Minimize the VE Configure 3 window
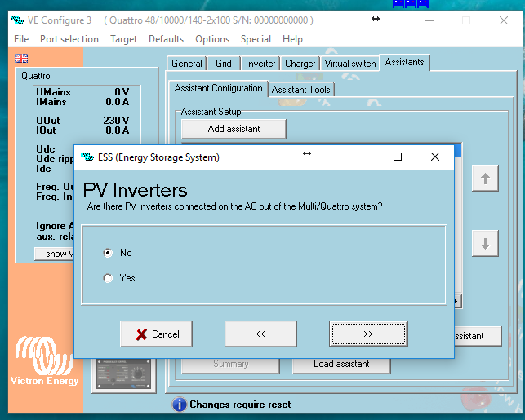The image size is (525, 420). pyautogui.click(x=429, y=20)
